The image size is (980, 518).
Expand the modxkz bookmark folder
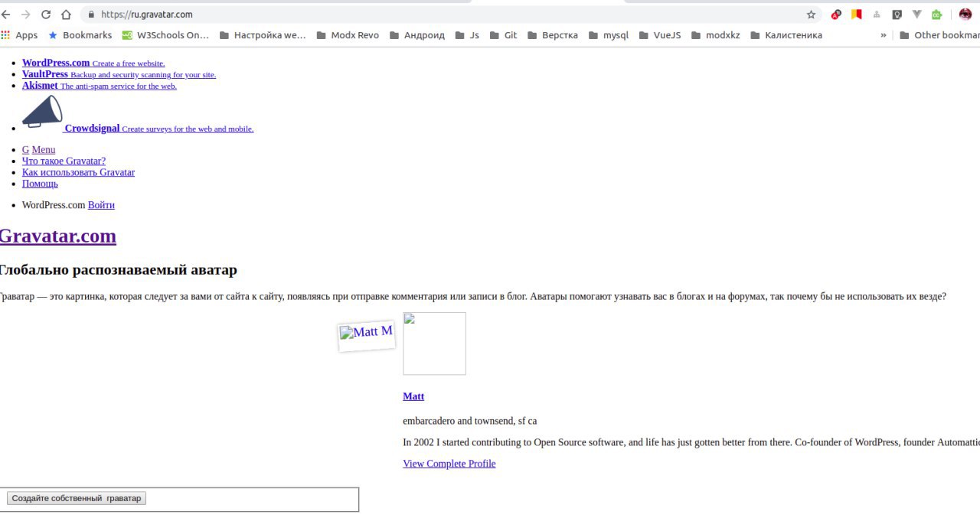pyautogui.click(x=716, y=35)
